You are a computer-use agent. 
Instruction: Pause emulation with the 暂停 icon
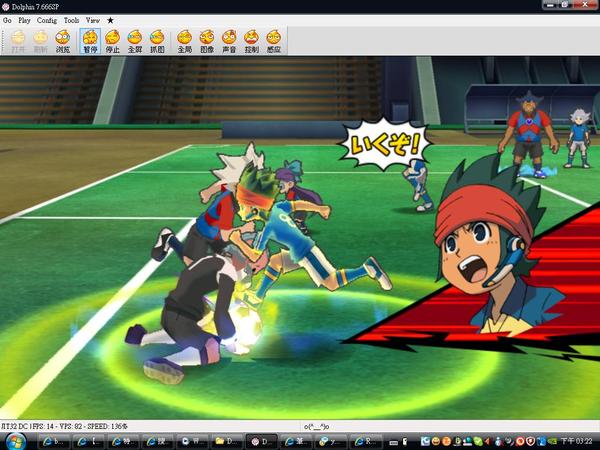[90, 41]
